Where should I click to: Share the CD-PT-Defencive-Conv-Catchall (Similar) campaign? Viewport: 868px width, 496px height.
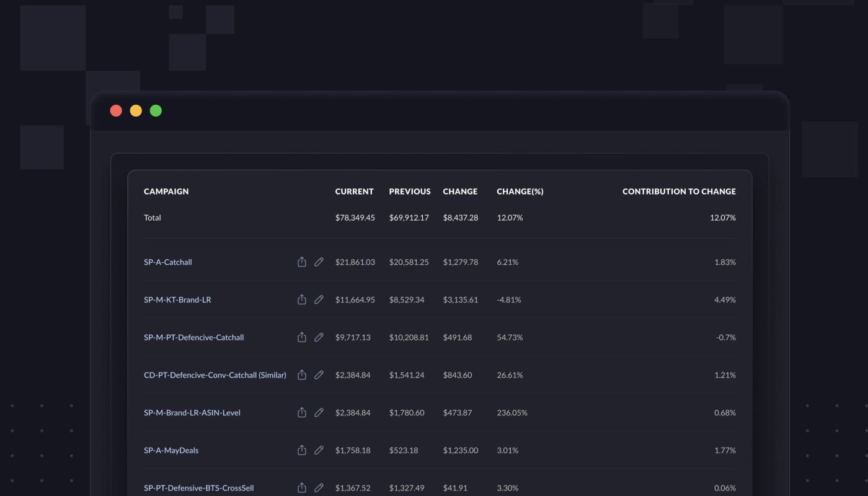click(302, 375)
